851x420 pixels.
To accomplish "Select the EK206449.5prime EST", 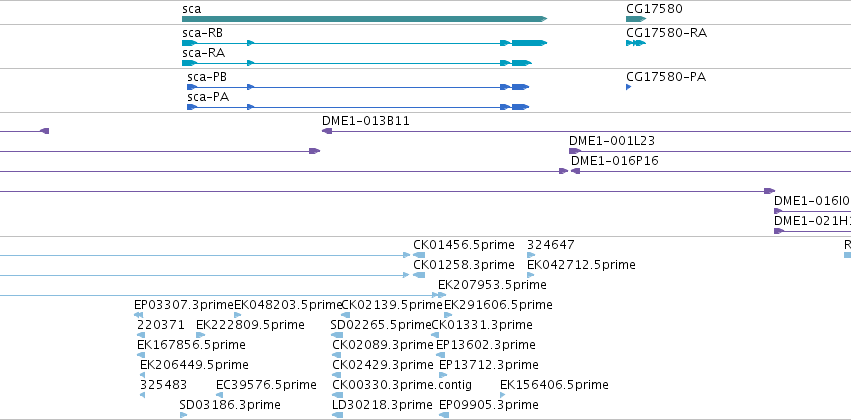I will tap(142, 375).
